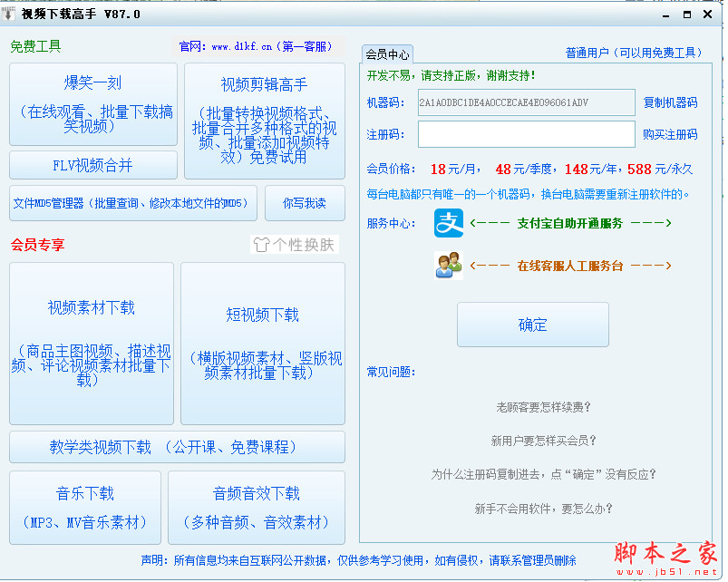The width and height of the screenshot is (728, 582).
Task: Open FAQ 老顾客要怎样续费?
Action: pos(543,408)
